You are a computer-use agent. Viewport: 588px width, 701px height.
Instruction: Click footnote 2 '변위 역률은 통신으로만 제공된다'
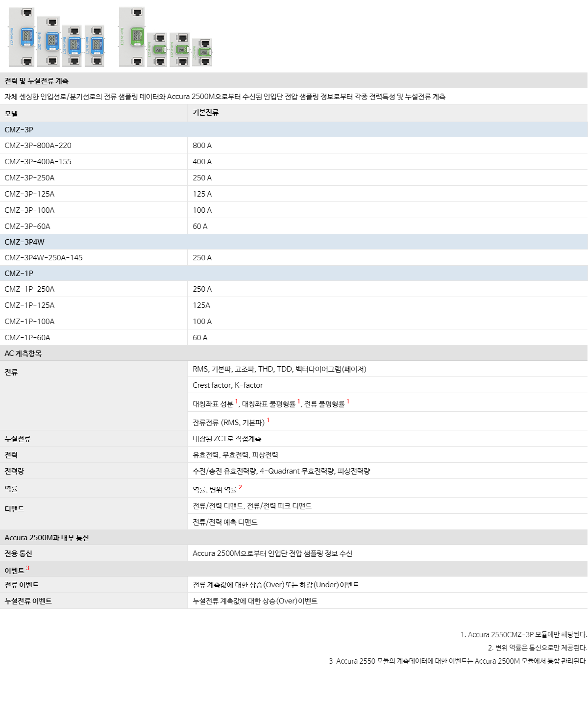(x=538, y=648)
